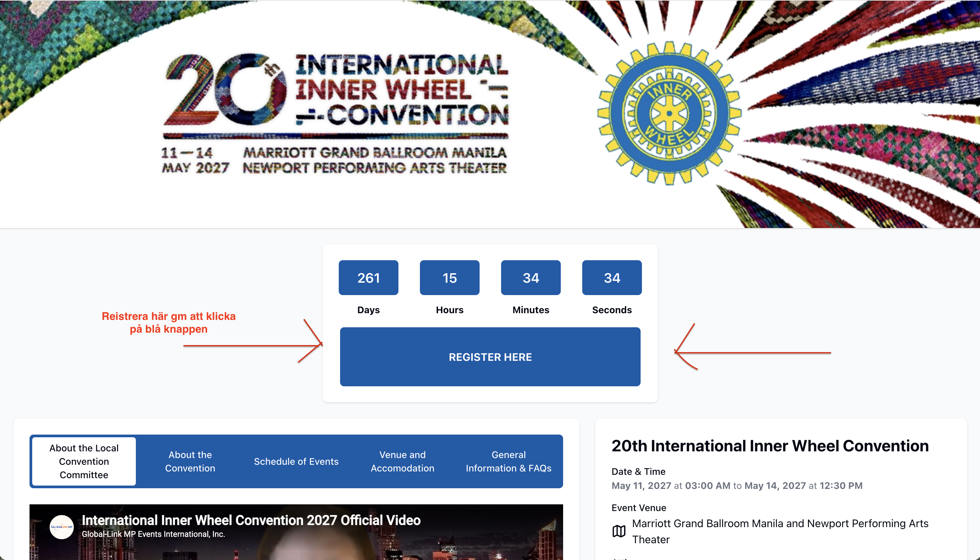Click the map icon beside the event venue

click(x=619, y=531)
